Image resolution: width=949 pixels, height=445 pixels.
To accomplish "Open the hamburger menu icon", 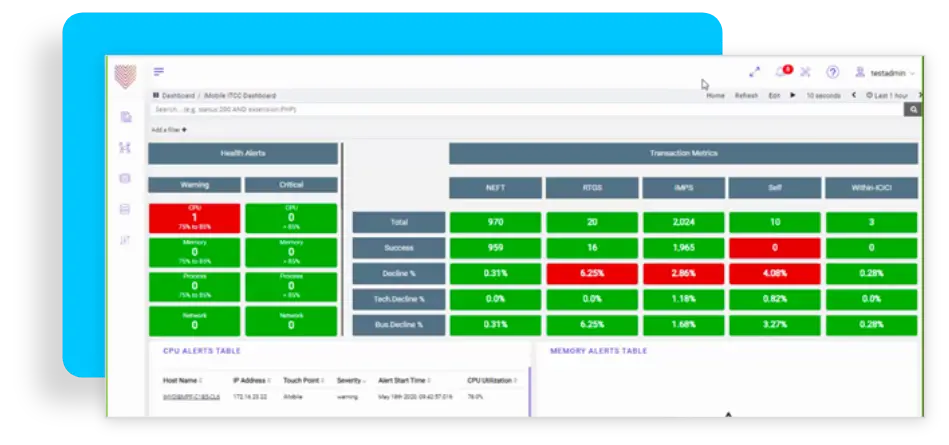I will (159, 72).
